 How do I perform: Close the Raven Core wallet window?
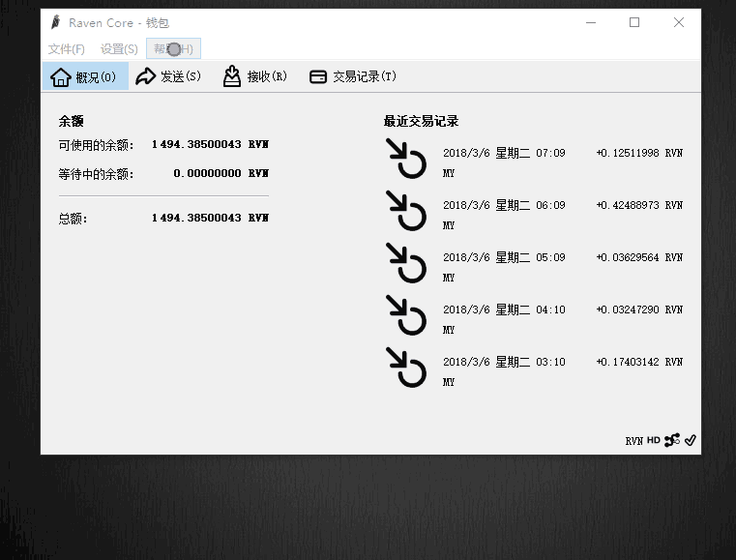[x=678, y=22]
